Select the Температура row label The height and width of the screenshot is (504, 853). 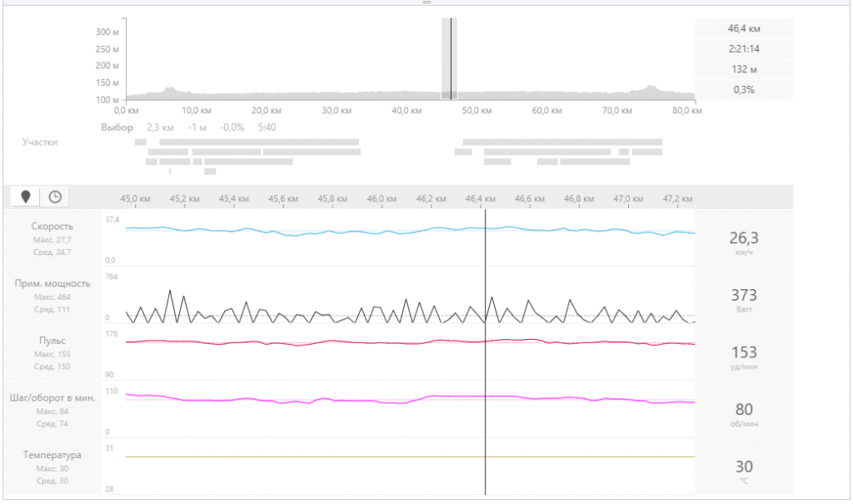52,455
